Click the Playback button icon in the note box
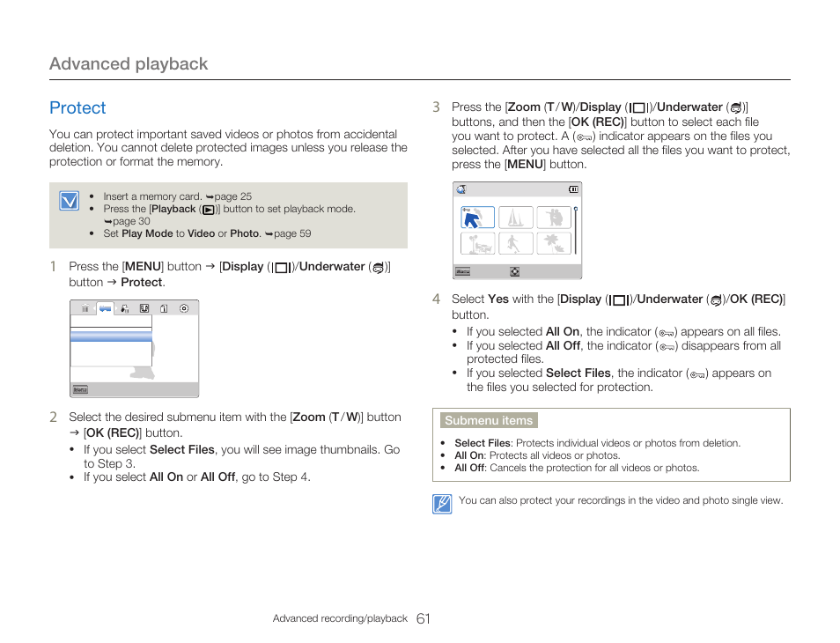Screen dimensions: 840x643 (x=209, y=210)
